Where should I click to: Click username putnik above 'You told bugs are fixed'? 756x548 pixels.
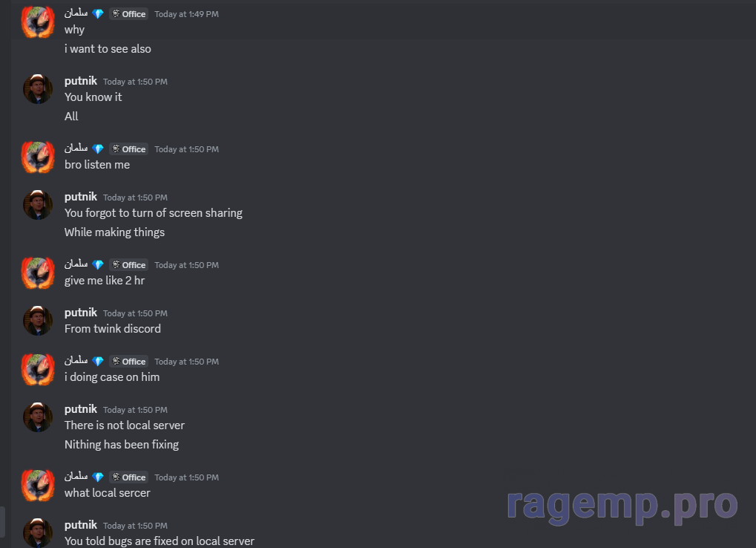[81, 525]
